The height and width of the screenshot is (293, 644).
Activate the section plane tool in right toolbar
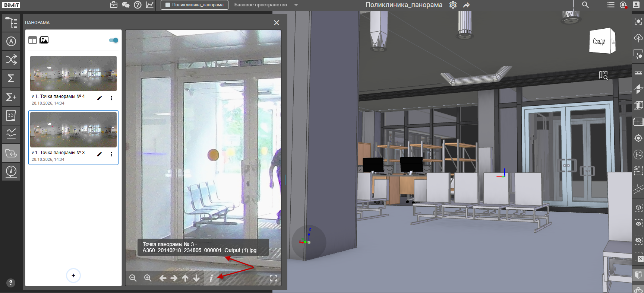coord(638,89)
